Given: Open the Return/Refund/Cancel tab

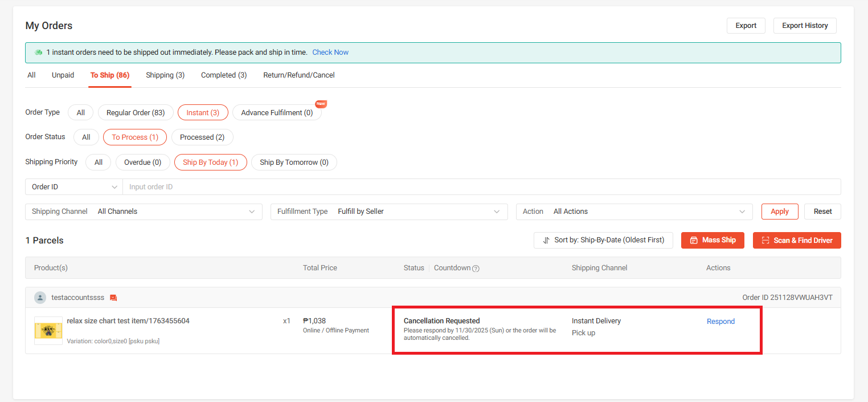Looking at the screenshot, I should tap(299, 75).
